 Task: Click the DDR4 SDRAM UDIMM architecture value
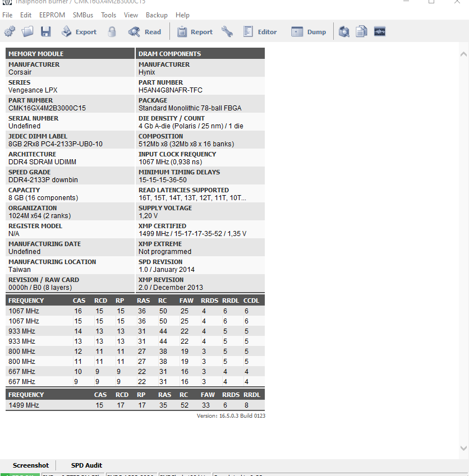pyautogui.click(x=42, y=162)
